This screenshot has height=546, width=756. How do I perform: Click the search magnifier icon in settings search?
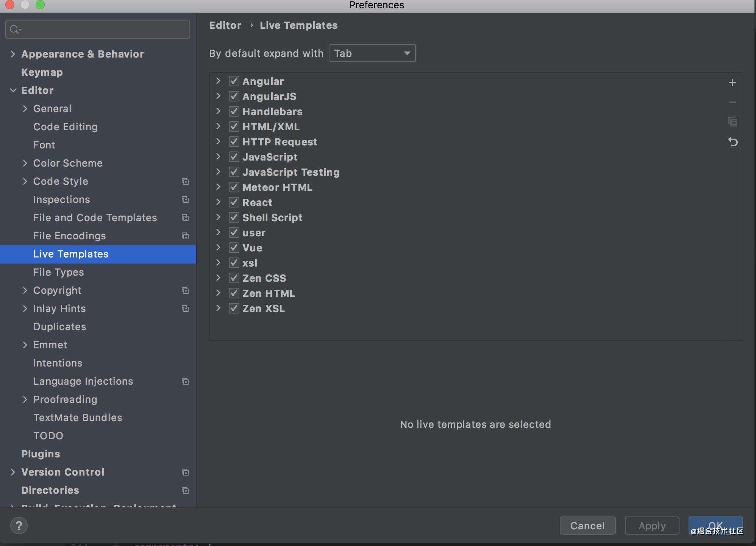click(15, 30)
